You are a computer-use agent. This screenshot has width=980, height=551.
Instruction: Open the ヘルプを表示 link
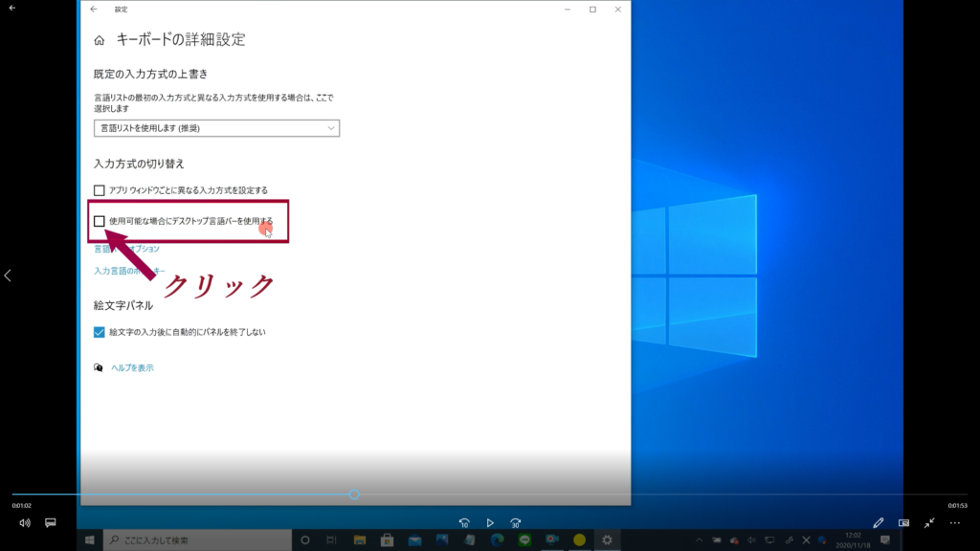[x=132, y=367]
